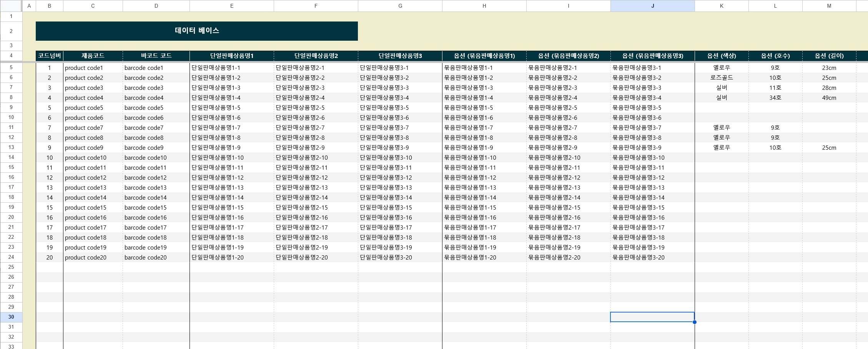The height and width of the screenshot is (349, 868).
Task: Select column E header
Action: [231, 6]
